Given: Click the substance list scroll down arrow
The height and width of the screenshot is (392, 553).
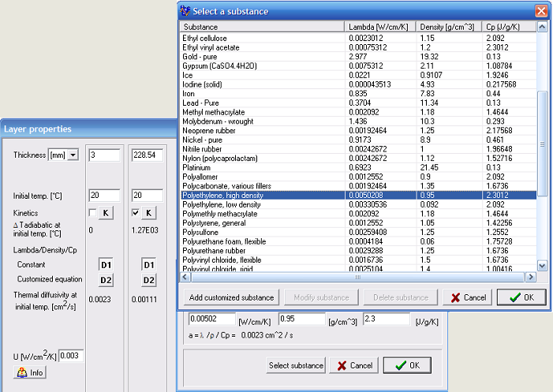Looking at the screenshot, I should [542, 266].
